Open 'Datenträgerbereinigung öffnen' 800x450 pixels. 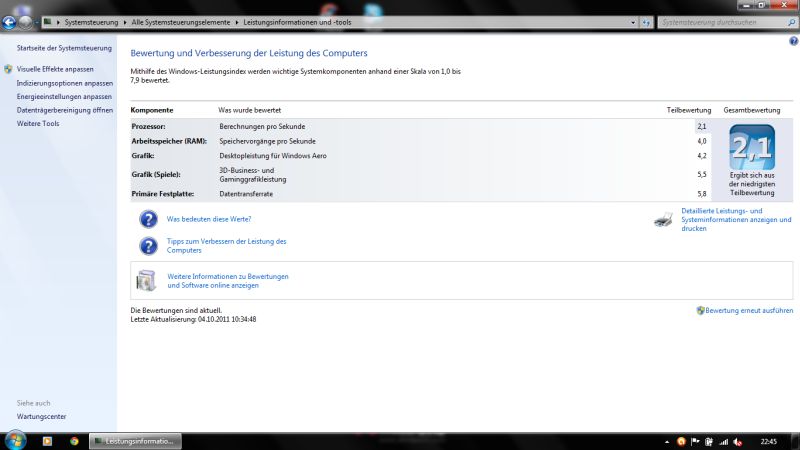coord(65,110)
